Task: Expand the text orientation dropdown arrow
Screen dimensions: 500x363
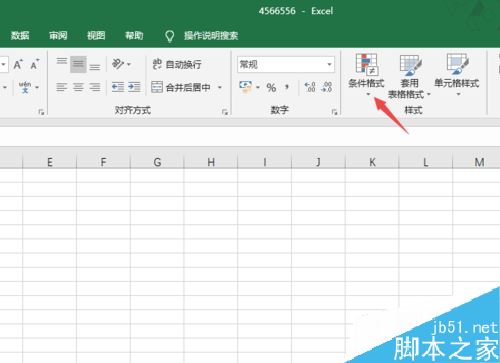Action: pos(129,64)
